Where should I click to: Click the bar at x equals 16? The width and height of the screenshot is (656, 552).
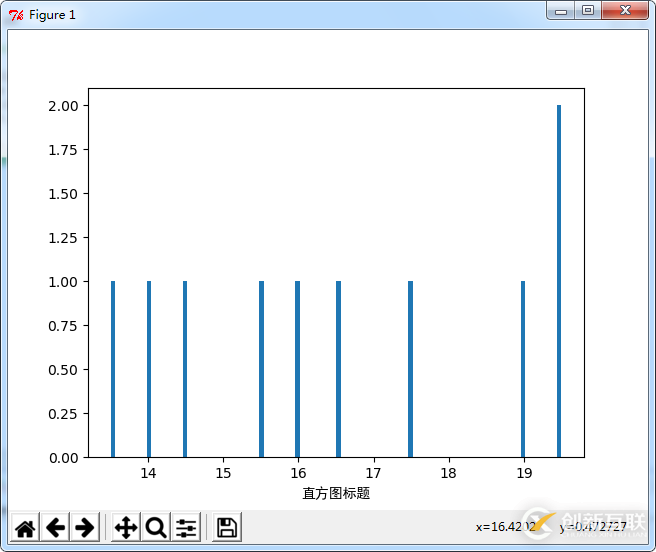pyautogui.click(x=297, y=369)
